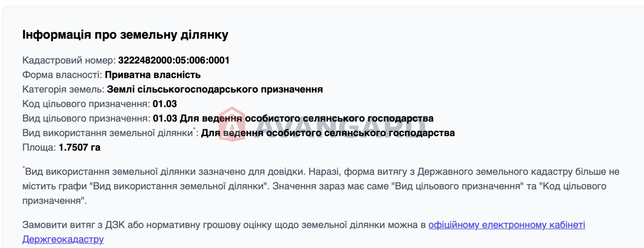Screen dimensions: 644x248
Task: Click the red asterisk starting the footnote
Action: tap(24, 168)
